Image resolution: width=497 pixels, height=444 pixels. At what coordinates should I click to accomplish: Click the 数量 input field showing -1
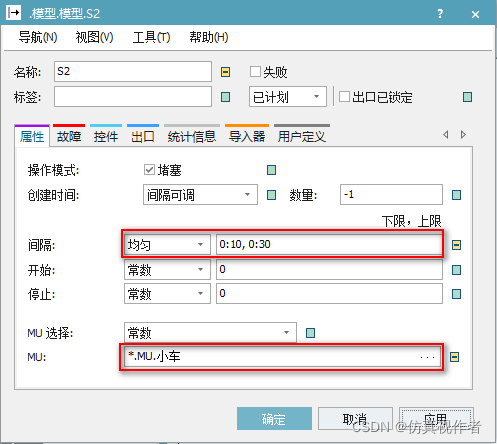pos(391,194)
